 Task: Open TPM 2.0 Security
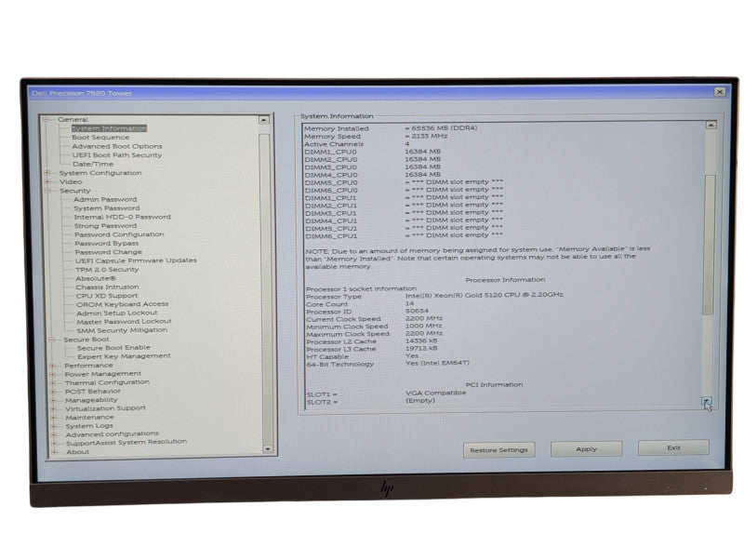click(x=107, y=270)
